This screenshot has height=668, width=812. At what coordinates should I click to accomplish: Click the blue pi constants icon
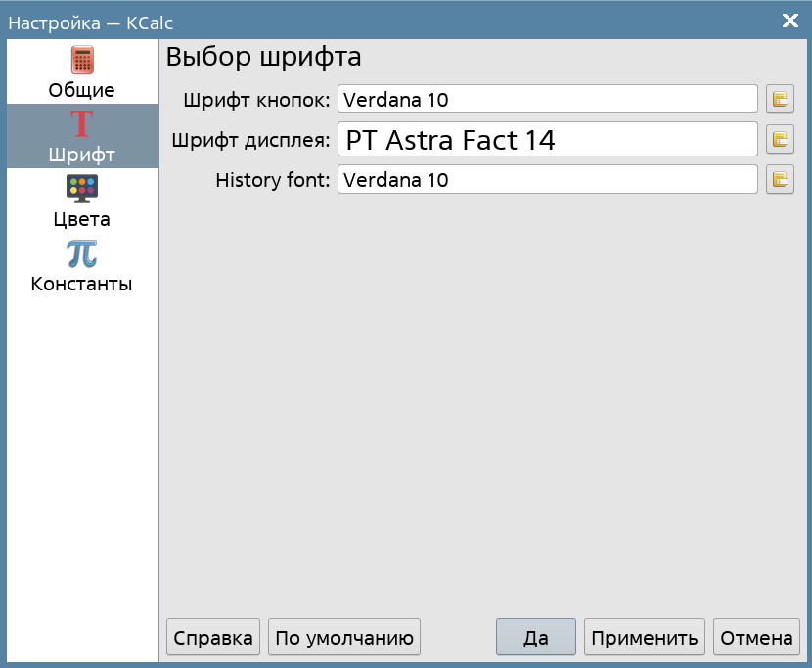pyautogui.click(x=82, y=253)
